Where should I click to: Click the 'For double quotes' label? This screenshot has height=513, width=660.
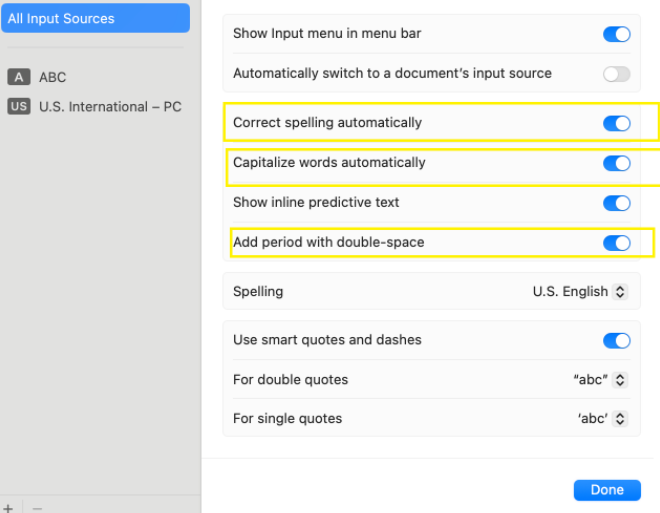(x=290, y=380)
